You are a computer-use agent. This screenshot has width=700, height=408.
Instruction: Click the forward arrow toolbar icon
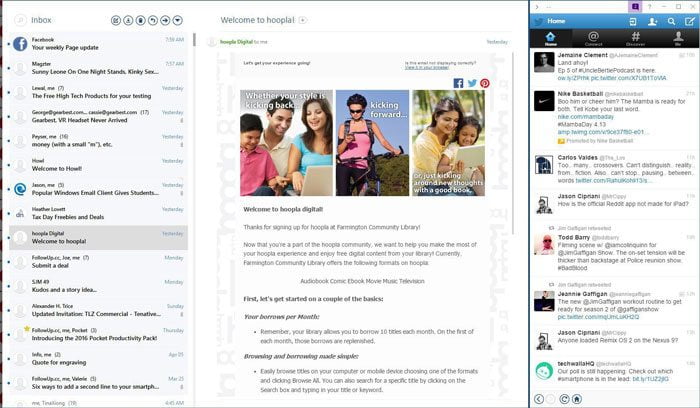(x=165, y=20)
